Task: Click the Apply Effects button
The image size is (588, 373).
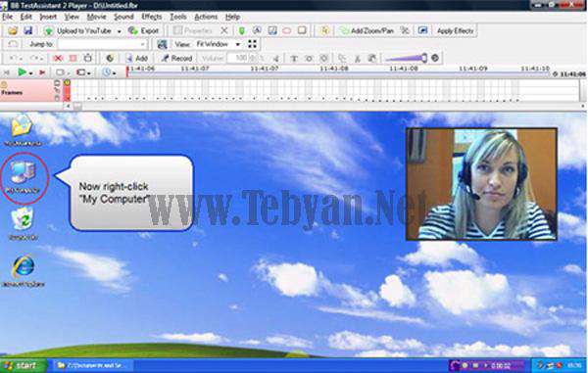Action: [455, 30]
